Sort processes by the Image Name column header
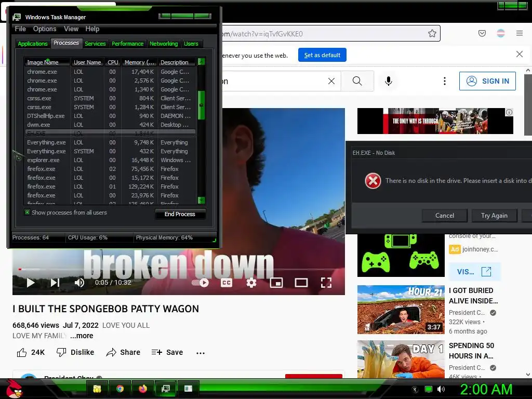Screen dimensions: 532x399 coord(47,62)
